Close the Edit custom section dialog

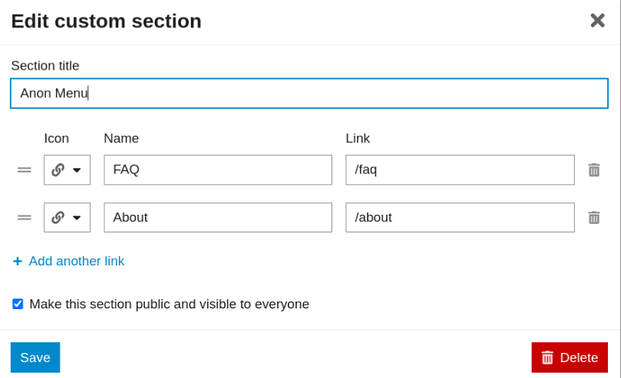(x=597, y=21)
